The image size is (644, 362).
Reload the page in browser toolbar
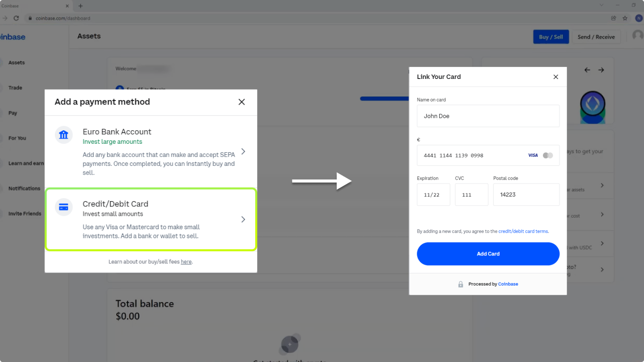pos(16,18)
